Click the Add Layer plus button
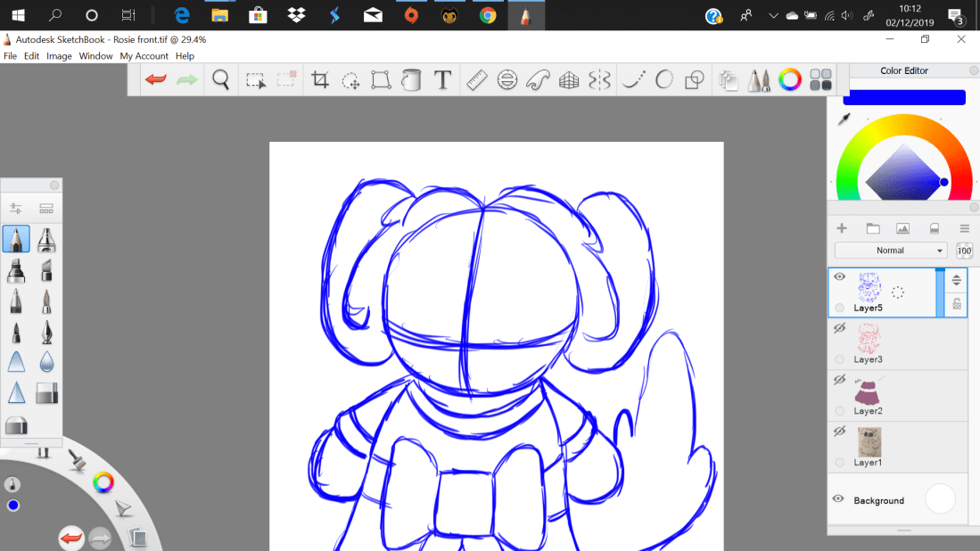 842,228
